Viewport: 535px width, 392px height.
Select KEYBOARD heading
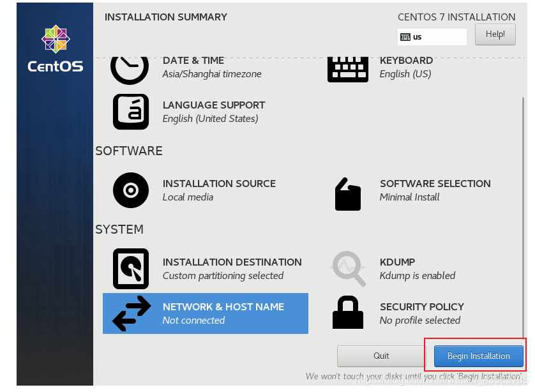tap(406, 61)
